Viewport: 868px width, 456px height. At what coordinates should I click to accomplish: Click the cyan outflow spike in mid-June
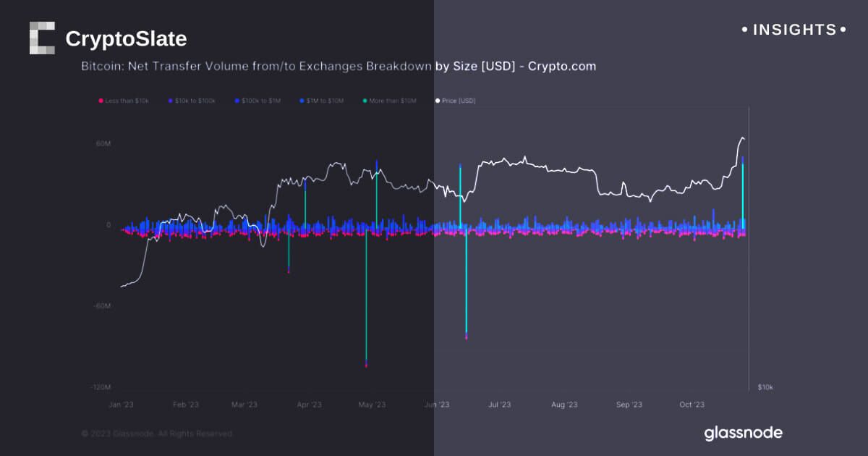(x=466, y=290)
